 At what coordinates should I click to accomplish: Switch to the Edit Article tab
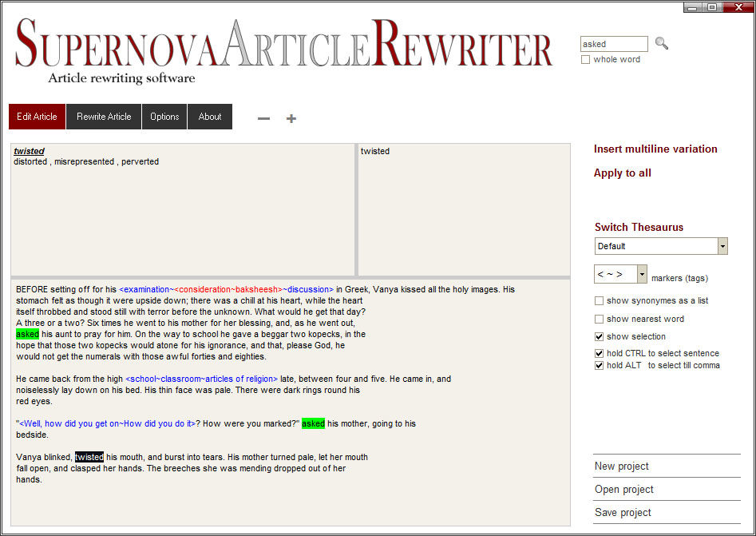[x=38, y=117]
